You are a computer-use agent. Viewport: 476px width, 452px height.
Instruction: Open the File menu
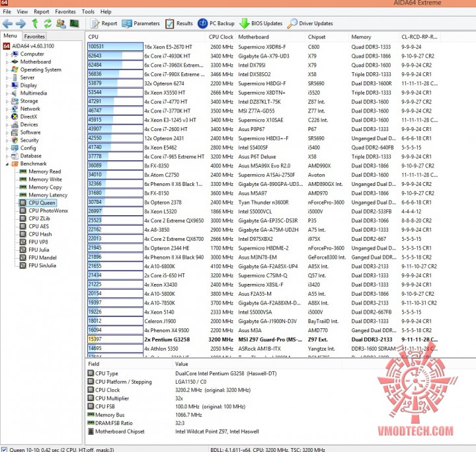7,11
